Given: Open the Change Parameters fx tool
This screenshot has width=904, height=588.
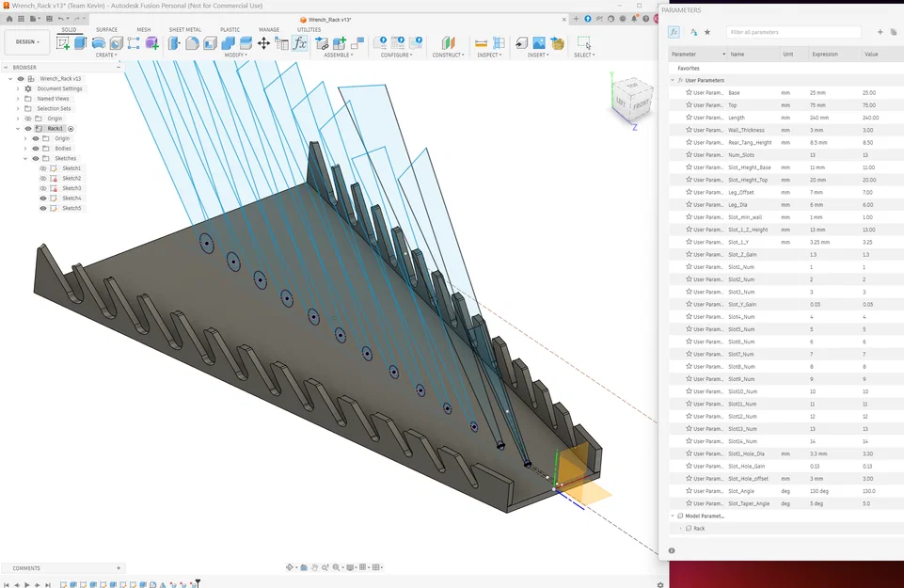Looking at the screenshot, I should (300, 43).
